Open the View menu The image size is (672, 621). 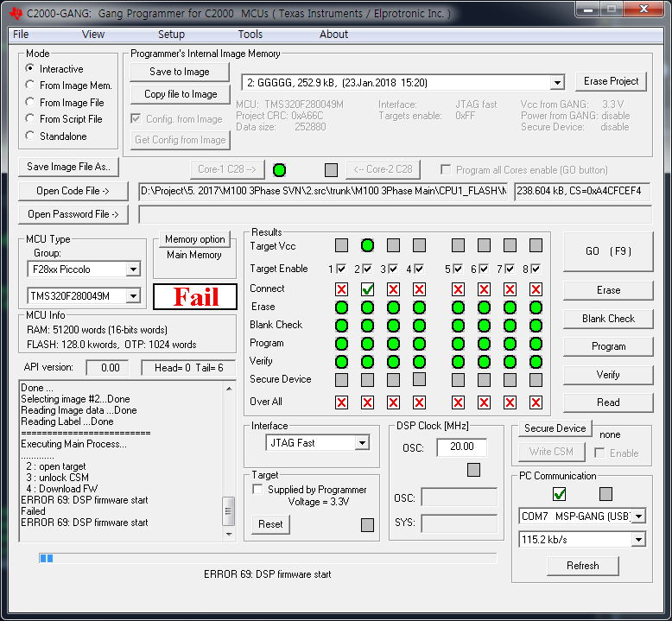(x=93, y=35)
